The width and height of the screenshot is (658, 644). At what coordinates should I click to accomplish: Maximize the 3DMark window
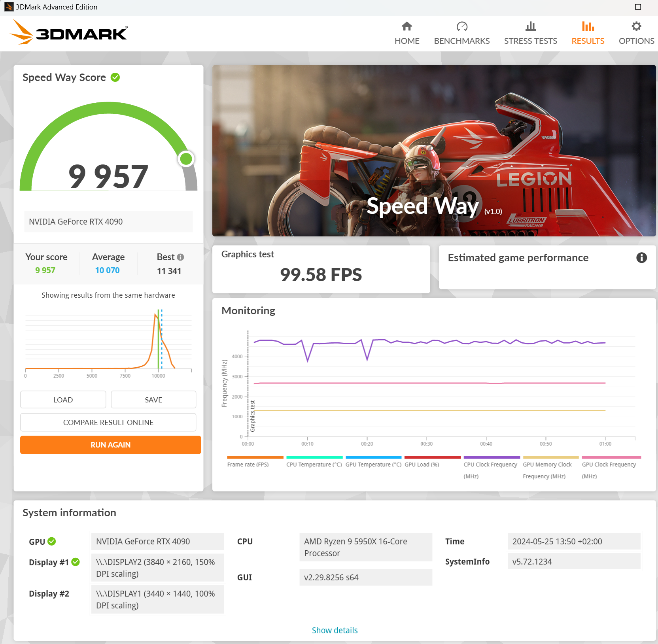pyautogui.click(x=637, y=7)
